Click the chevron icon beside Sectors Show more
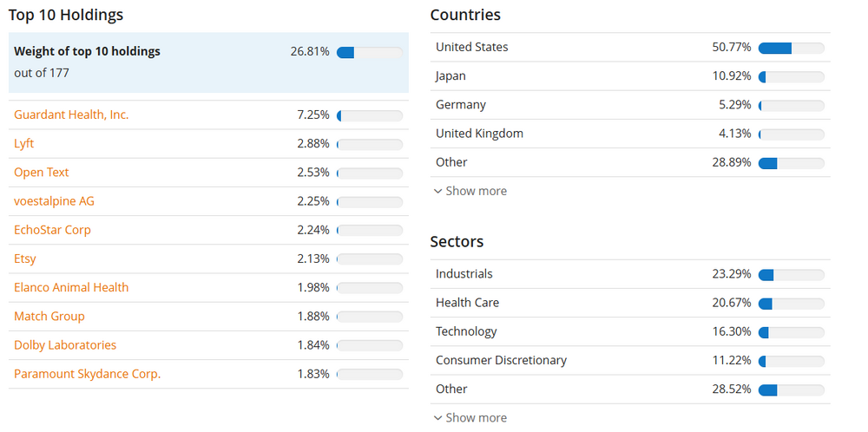Screen dimensions: 868x432 coord(437,417)
